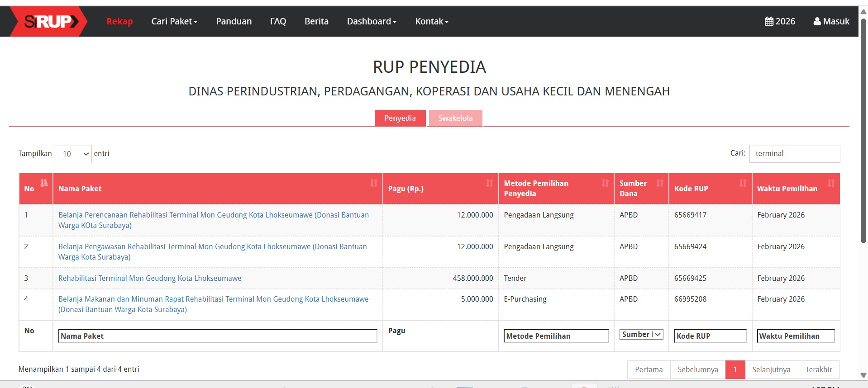This screenshot has width=868, height=388.
Task: Select the Kode RUP 66995208 cell
Action: 711,304
